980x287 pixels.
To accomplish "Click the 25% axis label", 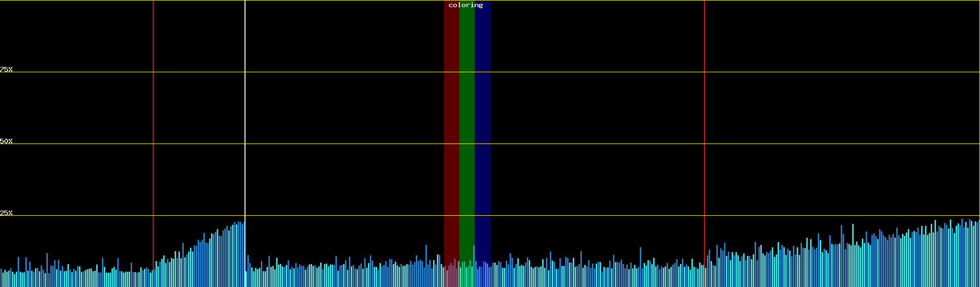I will coord(6,213).
